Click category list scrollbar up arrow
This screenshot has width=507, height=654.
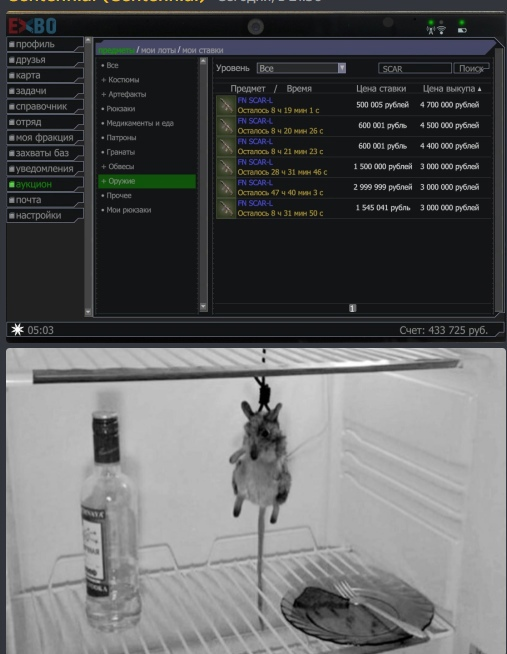pos(203,61)
